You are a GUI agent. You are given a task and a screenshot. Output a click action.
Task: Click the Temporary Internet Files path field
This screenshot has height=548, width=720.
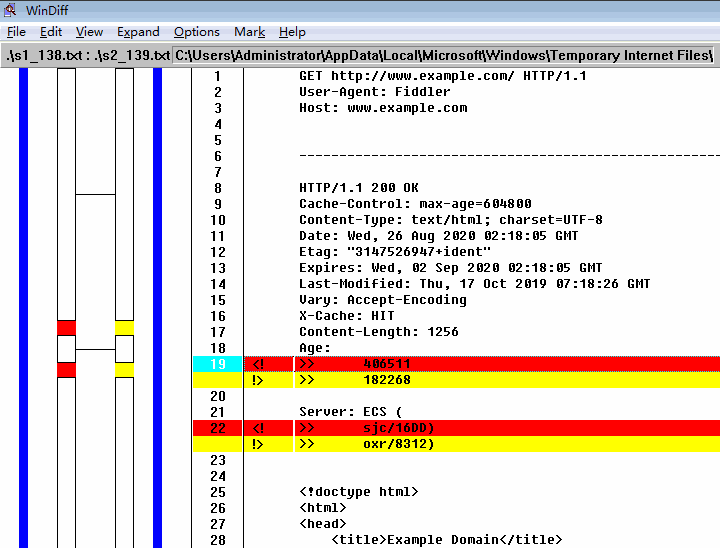[x=443, y=56]
